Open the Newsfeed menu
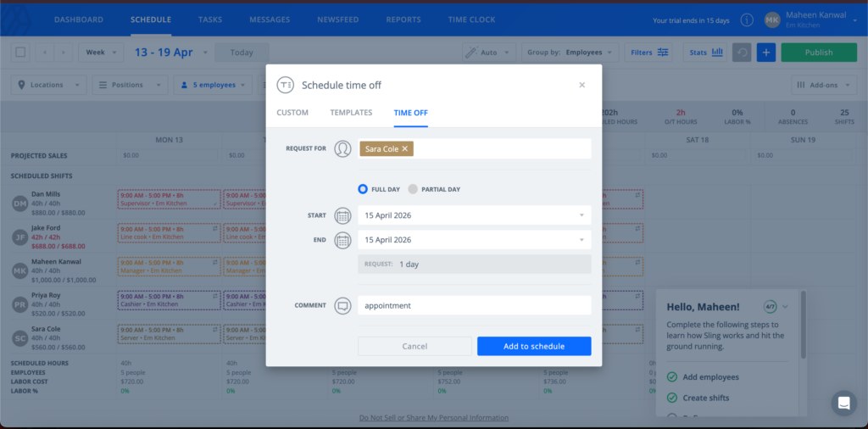Viewport: 868px width, 429px height. point(337,20)
